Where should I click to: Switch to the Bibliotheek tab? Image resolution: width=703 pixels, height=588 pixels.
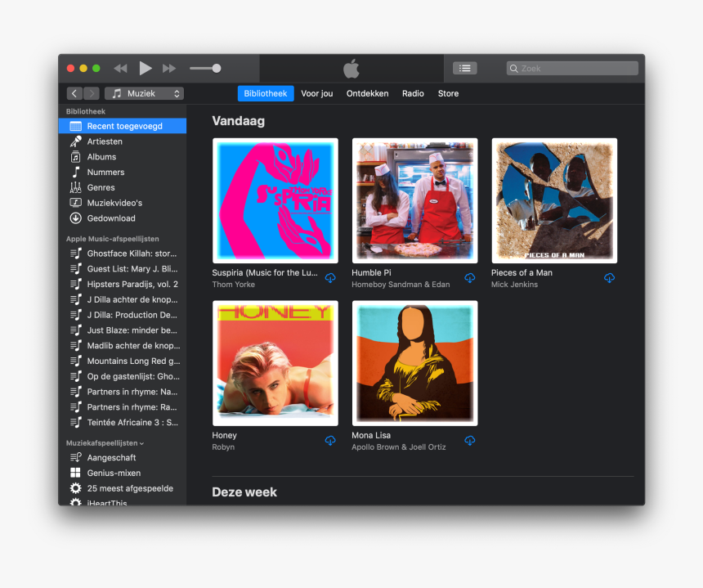[266, 93]
